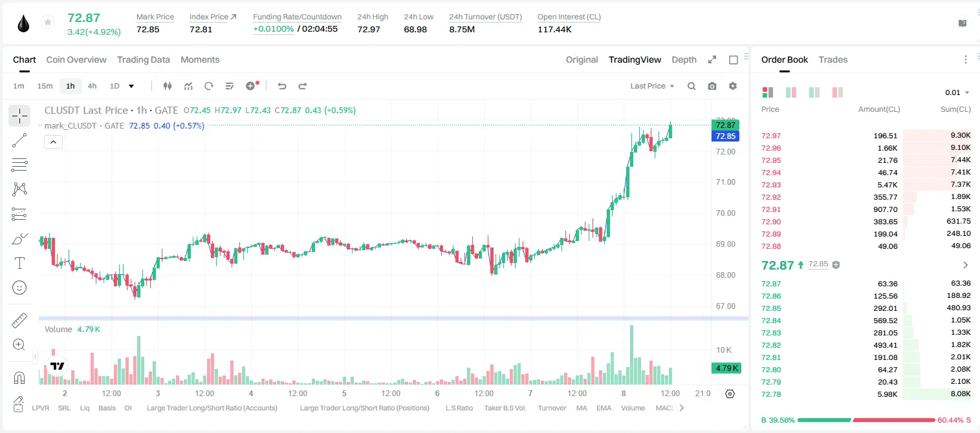
Task: Click the 72.93 ask price row
Action: (x=866, y=185)
